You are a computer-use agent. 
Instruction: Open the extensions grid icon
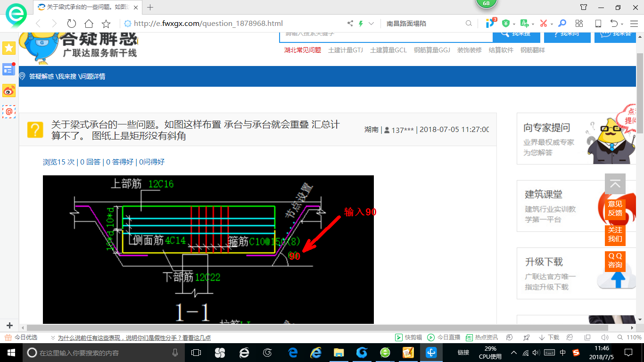click(x=579, y=24)
